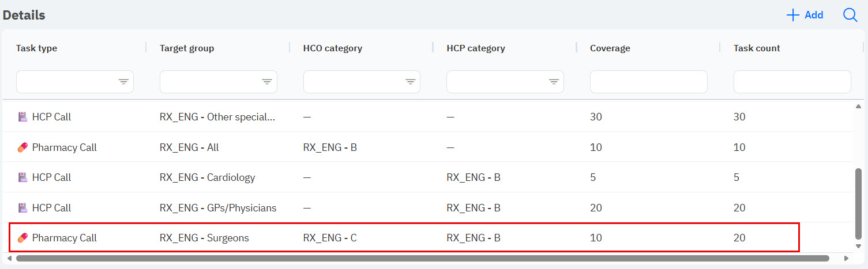
Task: Click the Coverage filter input field
Action: pyautogui.click(x=648, y=82)
